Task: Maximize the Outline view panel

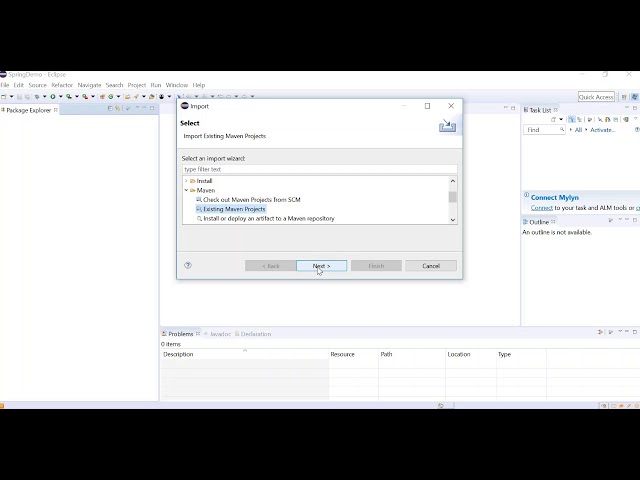Action: click(x=635, y=220)
